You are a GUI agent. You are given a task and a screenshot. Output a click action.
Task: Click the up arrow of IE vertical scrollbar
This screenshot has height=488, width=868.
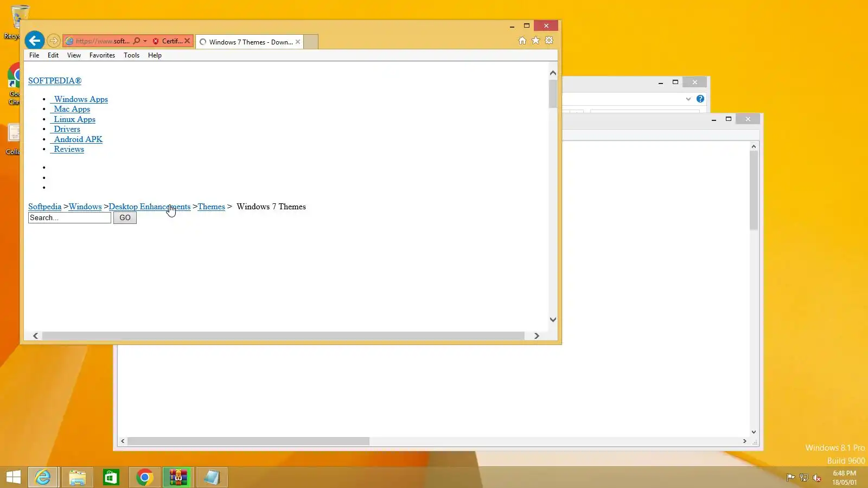point(553,73)
